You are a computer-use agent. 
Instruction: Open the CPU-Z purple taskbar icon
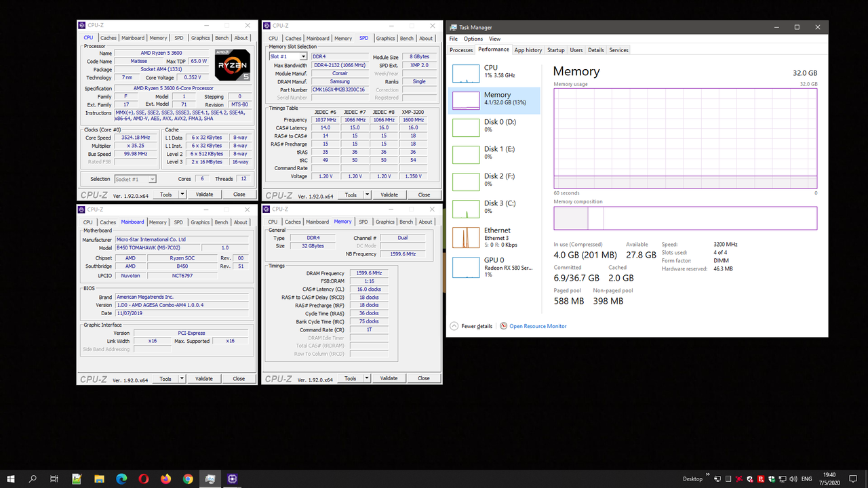232,479
